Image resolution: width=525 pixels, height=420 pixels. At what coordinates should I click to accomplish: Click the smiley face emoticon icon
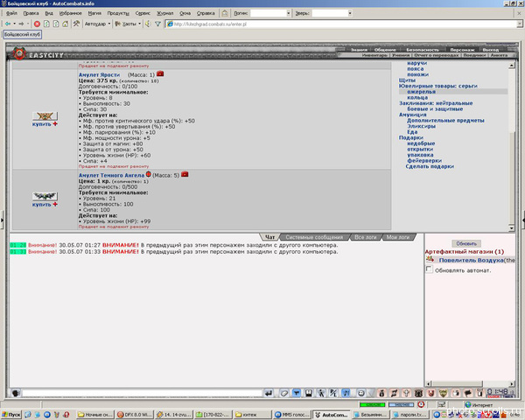click(x=360, y=393)
